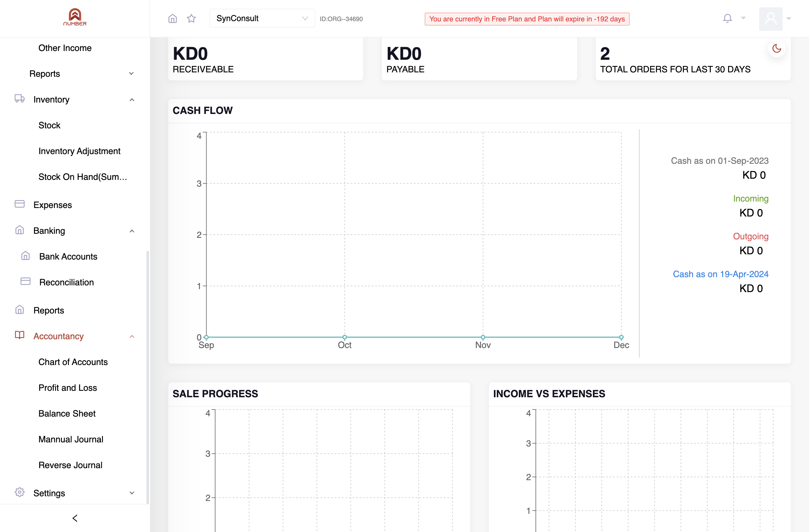Click the free plan expiry notice
Screen dimensions: 809x532
coord(527,19)
